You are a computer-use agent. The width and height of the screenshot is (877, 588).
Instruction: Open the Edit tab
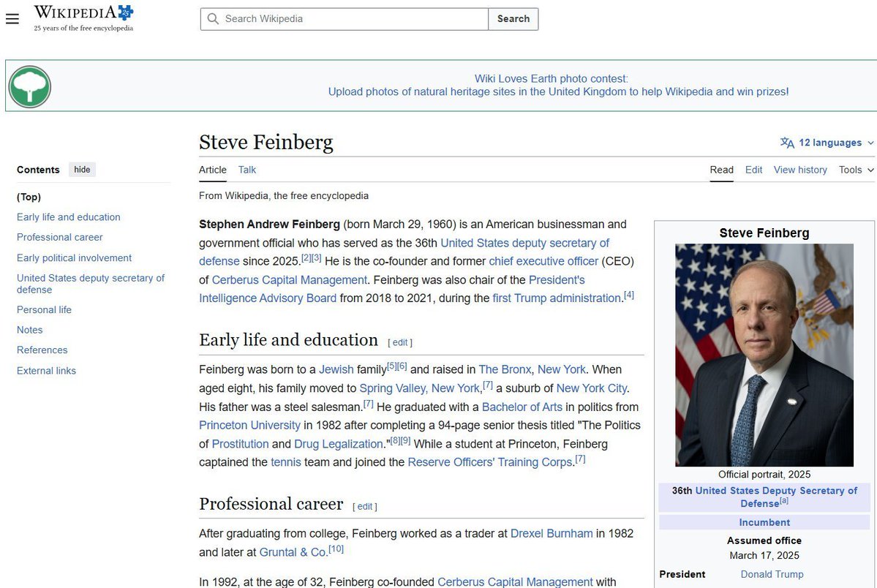click(753, 170)
